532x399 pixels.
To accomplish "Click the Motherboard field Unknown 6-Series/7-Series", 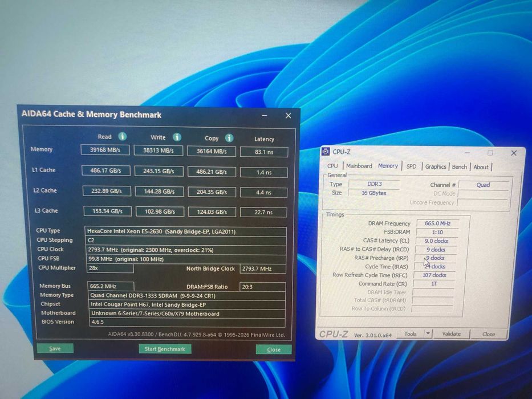I will tap(187, 314).
